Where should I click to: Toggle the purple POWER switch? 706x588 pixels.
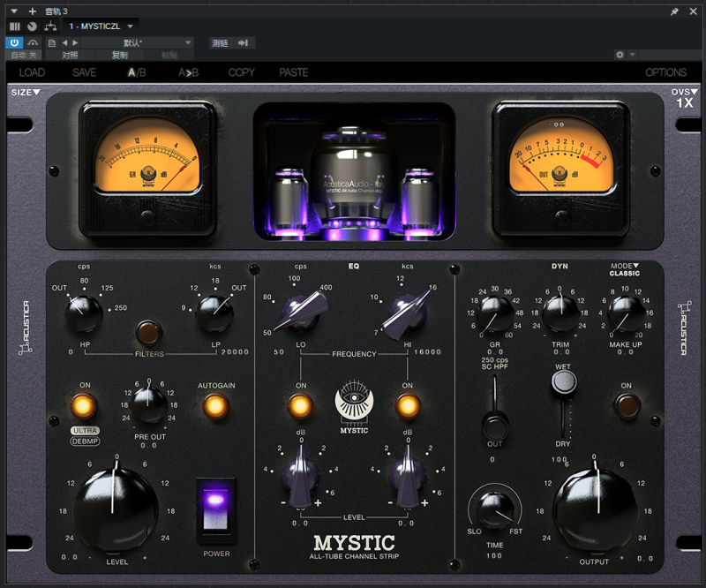[216, 509]
